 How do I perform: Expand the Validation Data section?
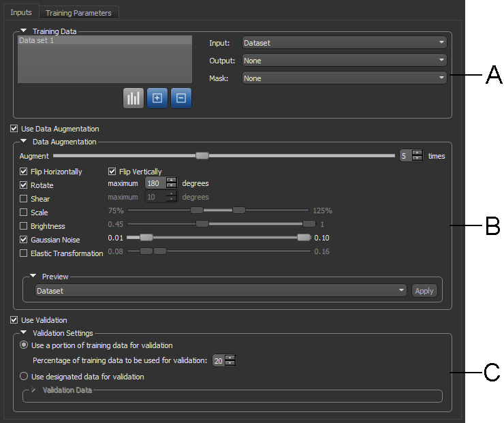[33, 390]
